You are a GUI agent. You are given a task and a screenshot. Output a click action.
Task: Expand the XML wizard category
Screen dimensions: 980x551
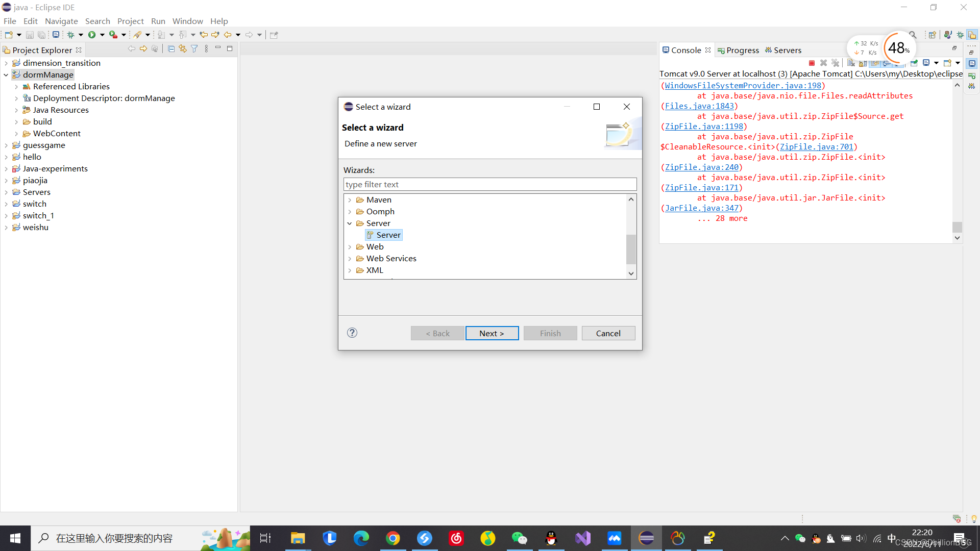click(x=350, y=270)
